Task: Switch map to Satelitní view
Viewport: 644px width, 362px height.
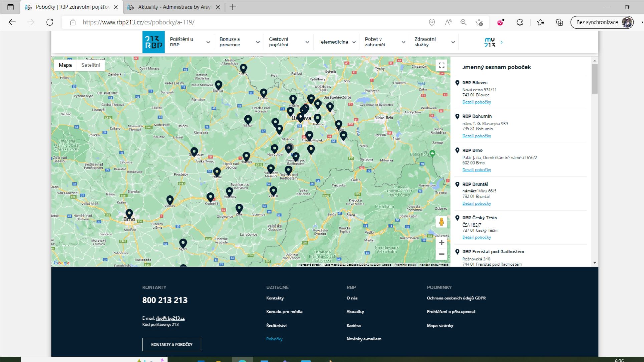Action: pos(90,65)
